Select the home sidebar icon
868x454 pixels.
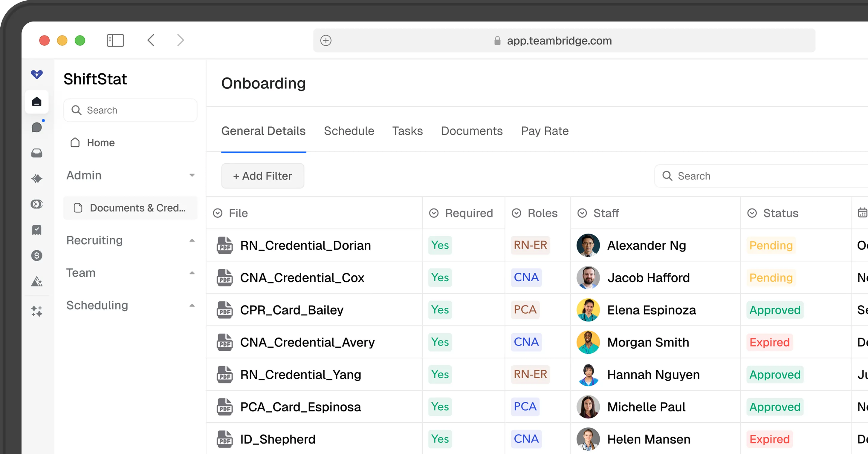pos(37,102)
